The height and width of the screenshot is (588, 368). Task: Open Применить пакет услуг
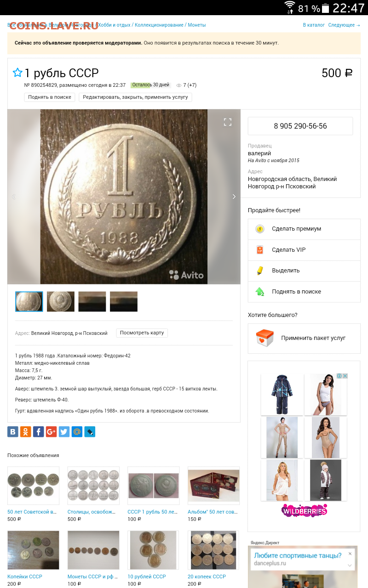pos(304,338)
